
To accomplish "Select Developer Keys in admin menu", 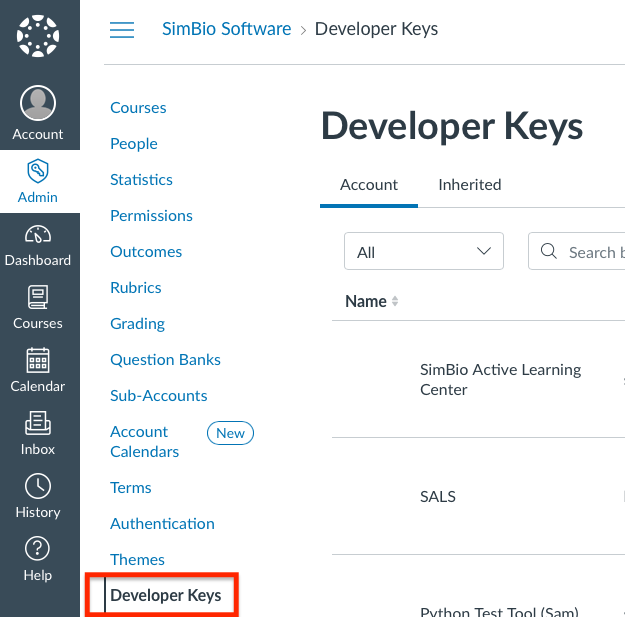I will click(x=165, y=595).
